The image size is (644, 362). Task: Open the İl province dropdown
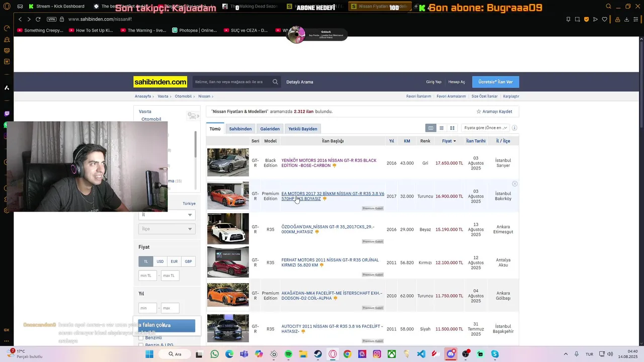pos(167,215)
